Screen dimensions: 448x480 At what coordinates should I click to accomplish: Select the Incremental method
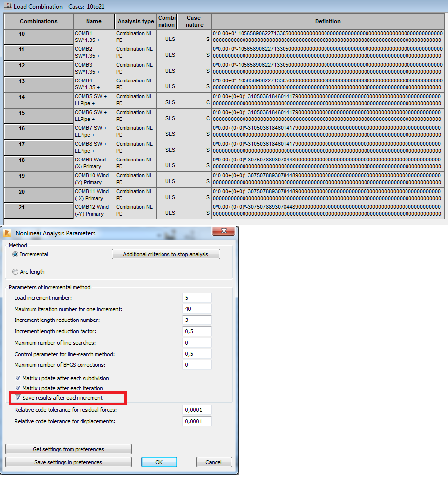[x=15, y=254]
